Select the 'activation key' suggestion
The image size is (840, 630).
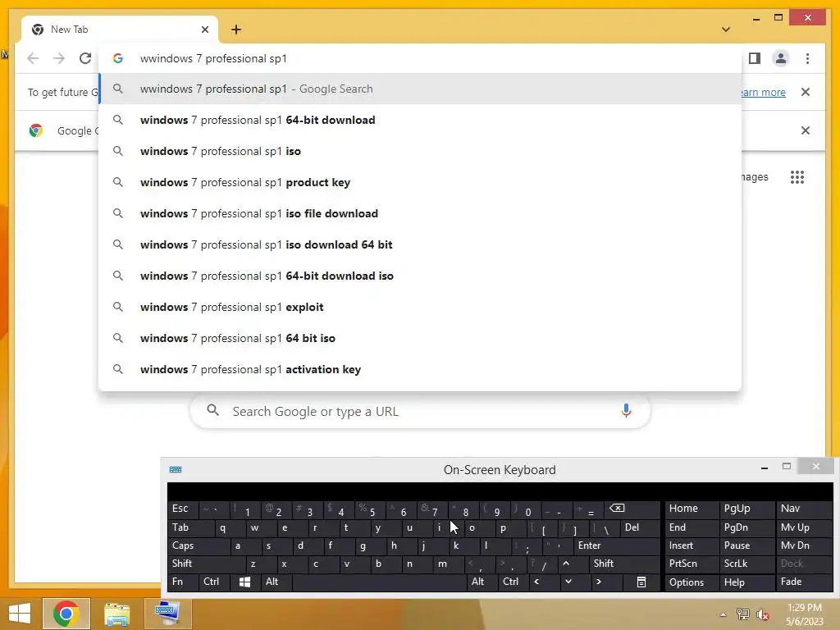pyautogui.click(x=421, y=369)
